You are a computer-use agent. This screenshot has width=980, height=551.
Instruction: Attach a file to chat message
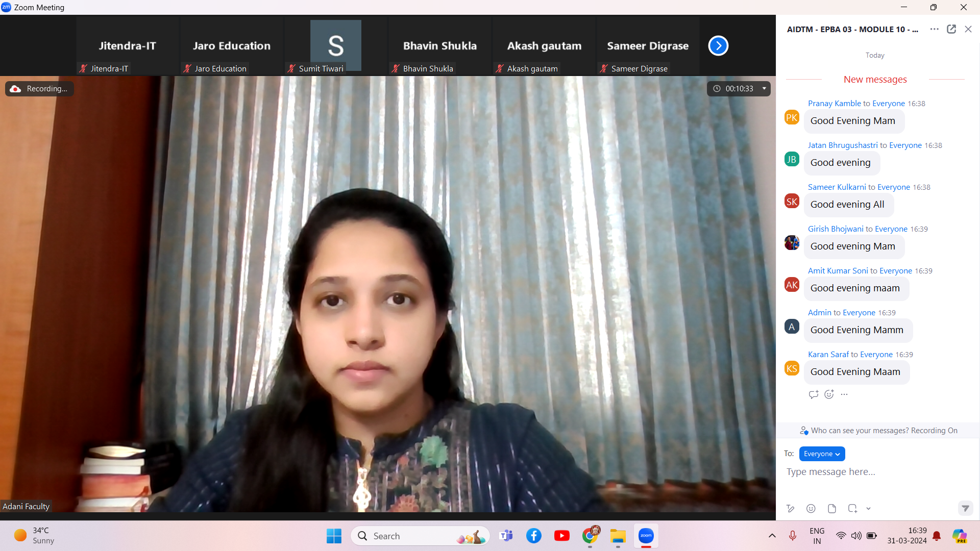point(832,508)
